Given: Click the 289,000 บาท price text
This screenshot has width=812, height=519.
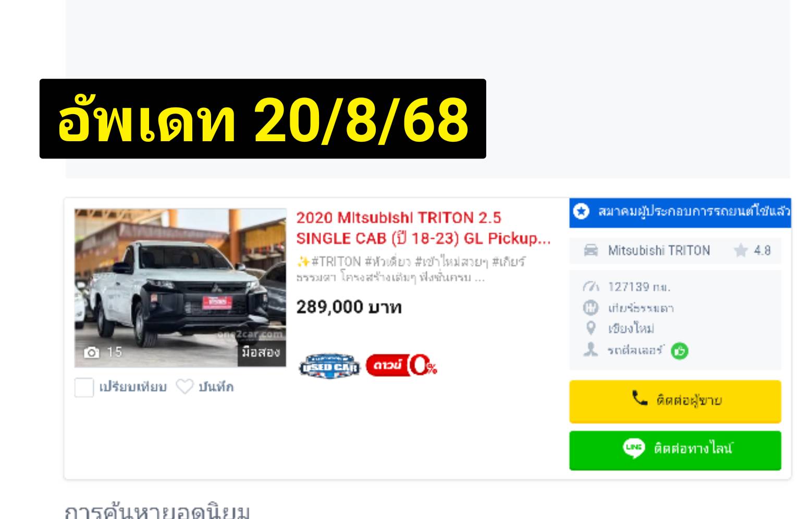Looking at the screenshot, I should [x=349, y=307].
